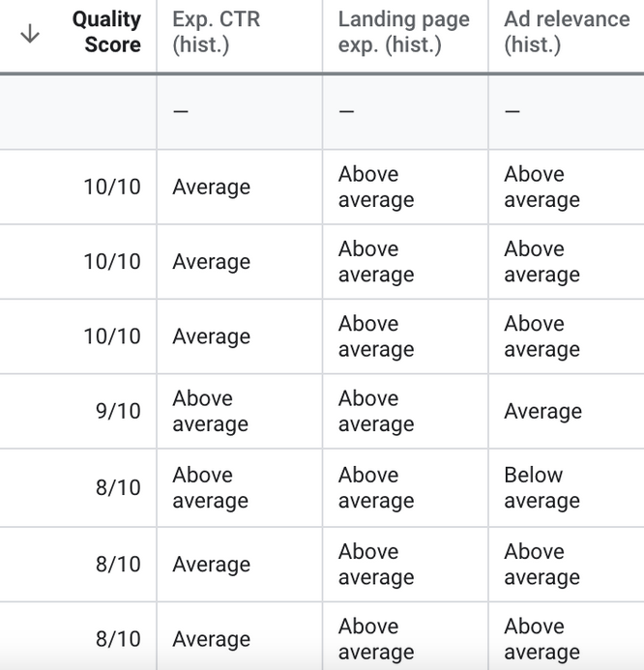The image size is (644, 670).
Task: Click the third 10/10 Quality Score cell
Action: pyautogui.click(x=112, y=336)
